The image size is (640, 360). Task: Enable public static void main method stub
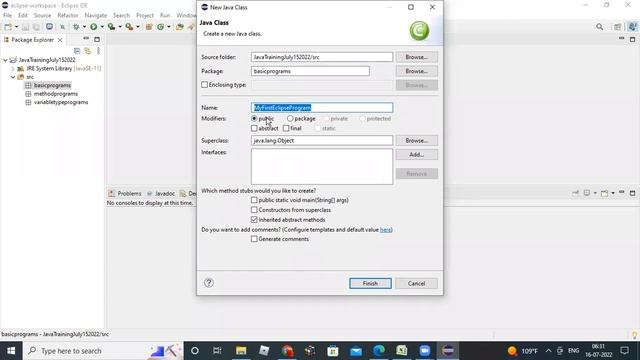pyautogui.click(x=254, y=200)
